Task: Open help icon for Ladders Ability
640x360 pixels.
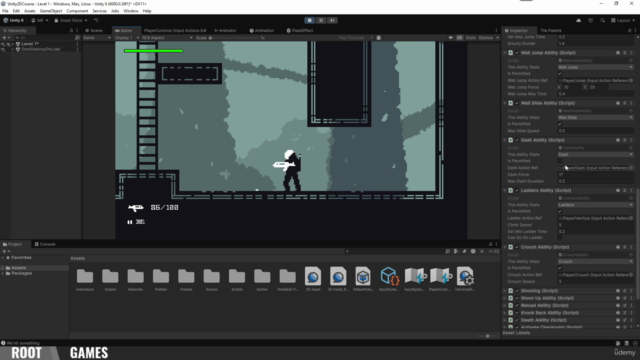Action: pos(618,191)
